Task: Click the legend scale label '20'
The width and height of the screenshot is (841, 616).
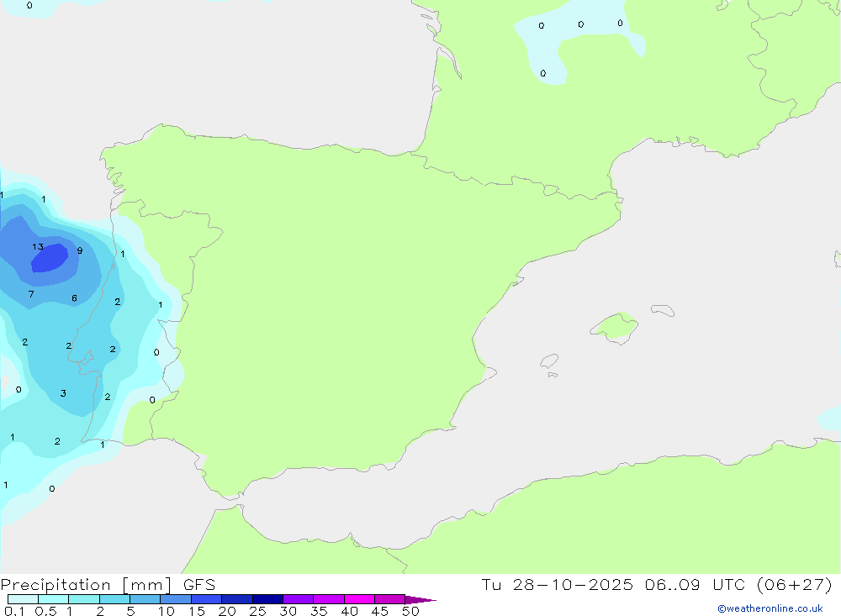Action: [227, 611]
